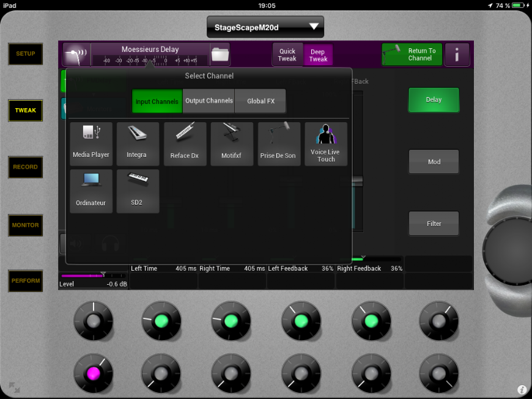Click the magenta Level knob
Screen dimensions: 532x399
pyautogui.click(x=94, y=372)
